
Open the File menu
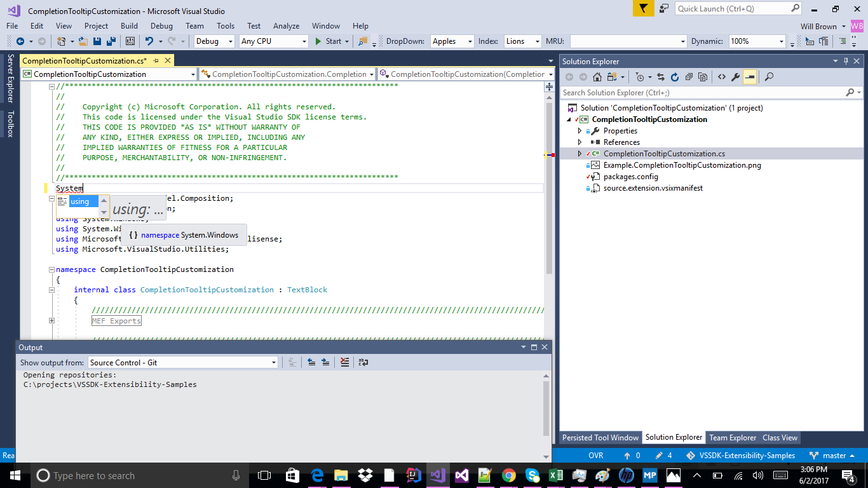point(12,26)
